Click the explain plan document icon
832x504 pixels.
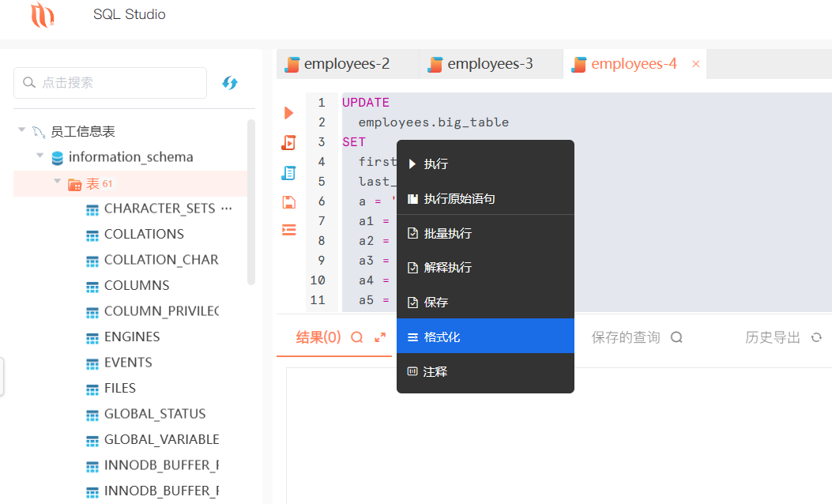(288, 172)
